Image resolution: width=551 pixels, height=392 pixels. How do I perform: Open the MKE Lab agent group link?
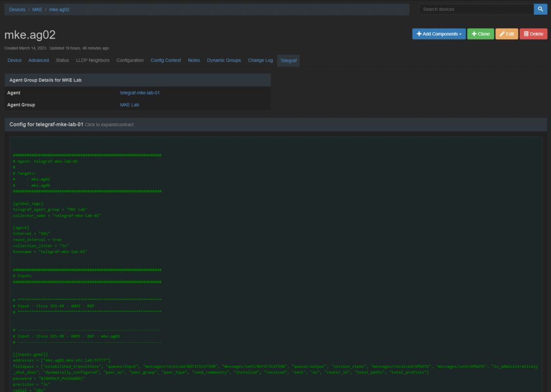tap(130, 105)
